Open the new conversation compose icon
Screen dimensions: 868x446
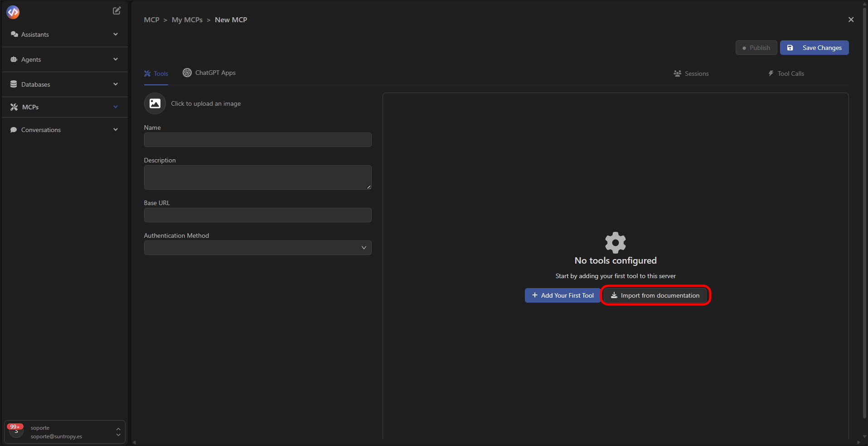click(x=116, y=10)
